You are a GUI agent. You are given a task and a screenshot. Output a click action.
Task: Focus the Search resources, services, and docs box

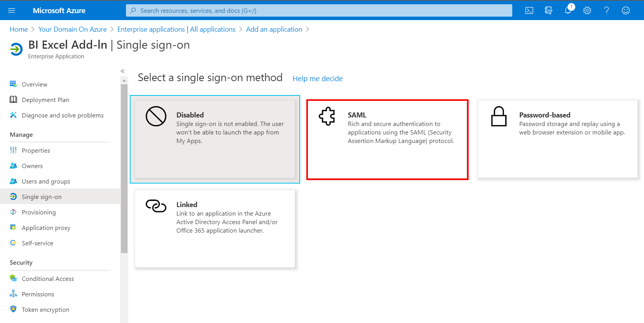pos(319,10)
